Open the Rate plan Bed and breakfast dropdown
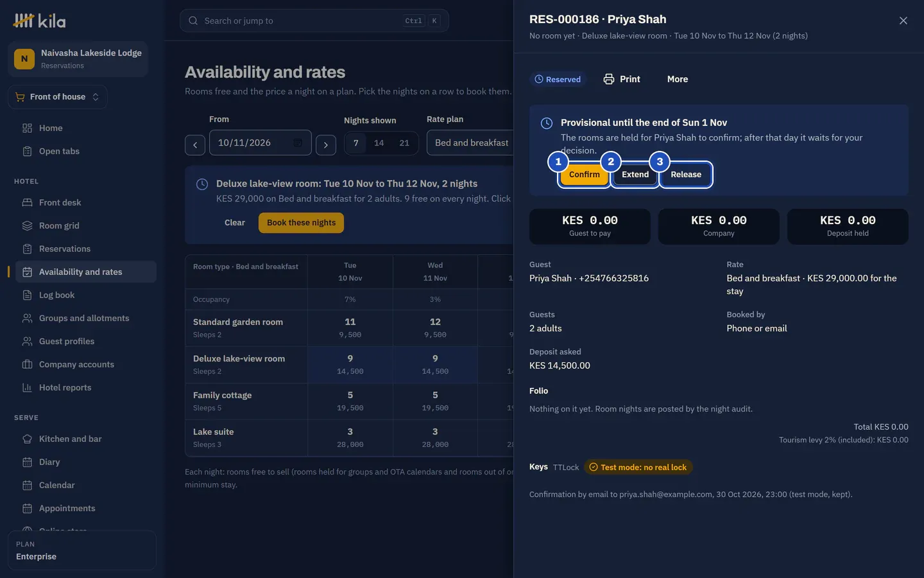The height and width of the screenshot is (578, 924). (x=472, y=143)
